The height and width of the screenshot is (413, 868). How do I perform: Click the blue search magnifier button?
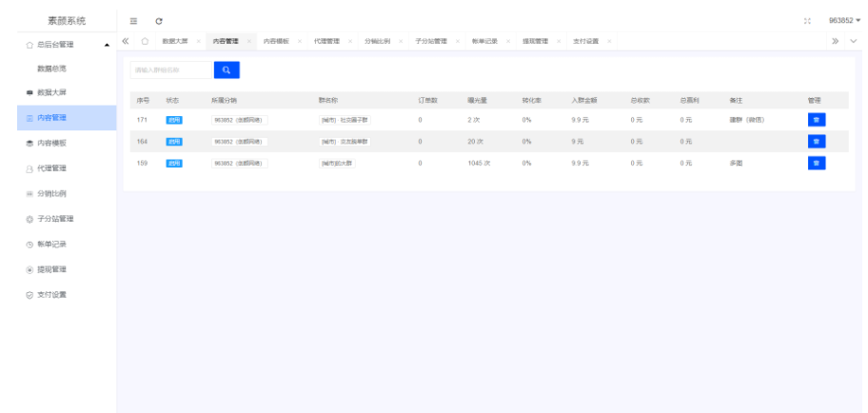point(227,69)
